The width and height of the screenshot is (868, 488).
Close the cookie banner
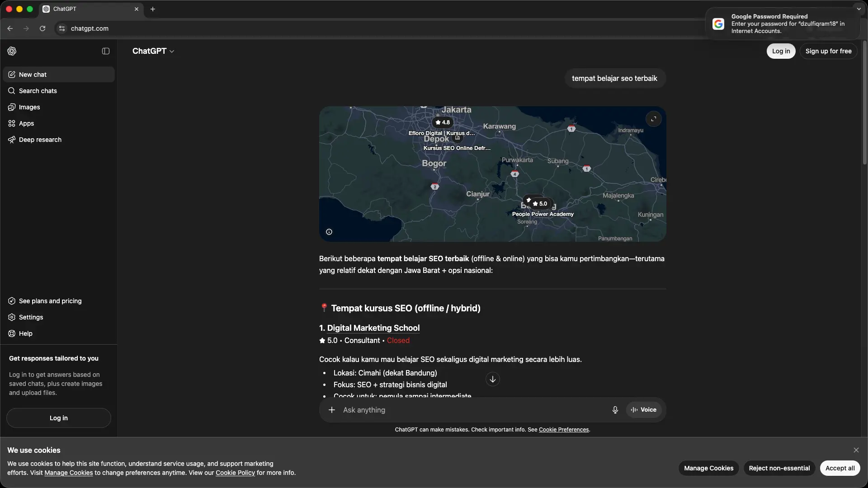(x=856, y=450)
